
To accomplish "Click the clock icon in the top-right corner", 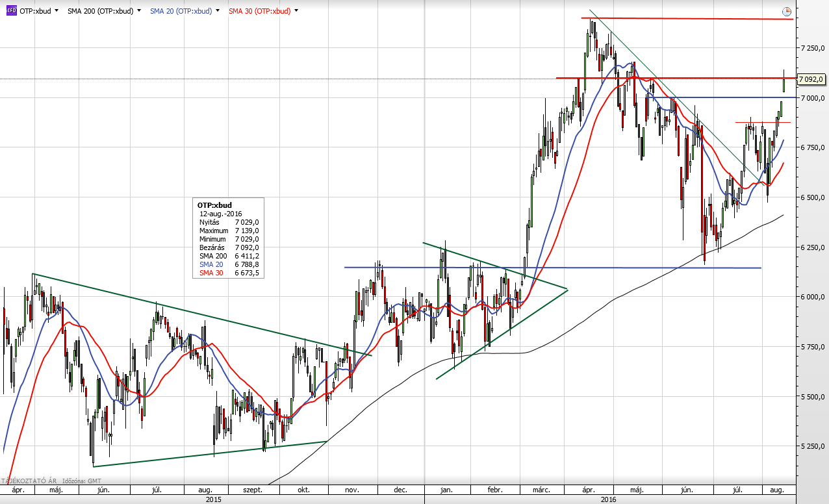I will 787,11.
